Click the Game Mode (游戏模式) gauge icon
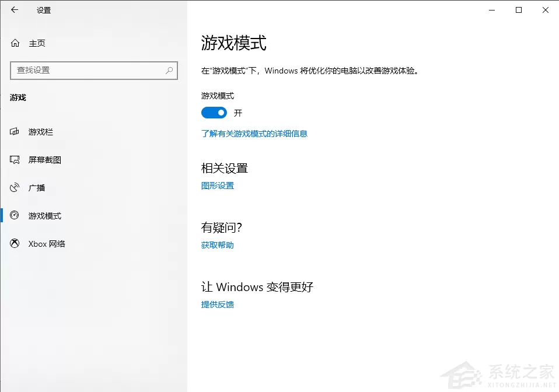559x392 pixels. pyautogui.click(x=14, y=215)
